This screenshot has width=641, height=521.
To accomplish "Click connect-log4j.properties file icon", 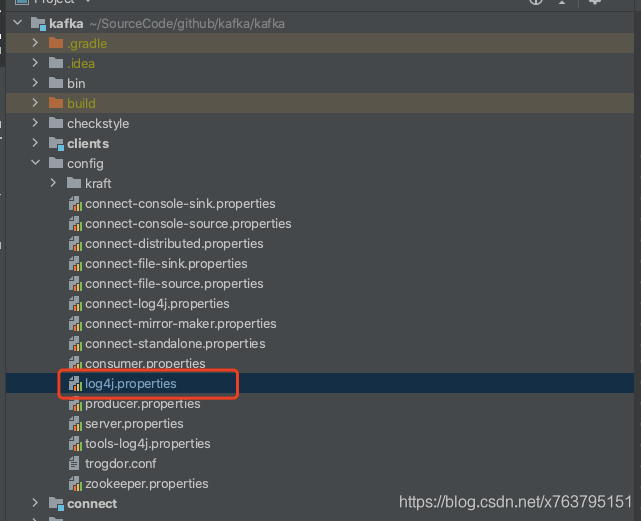I will (75, 304).
